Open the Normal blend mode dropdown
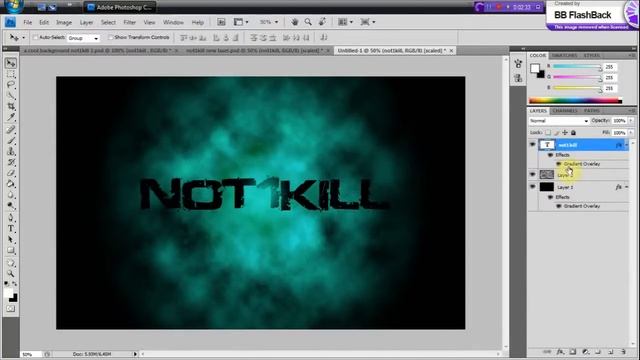Image resolution: width=640 pixels, height=360 pixels. (x=559, y=121)
